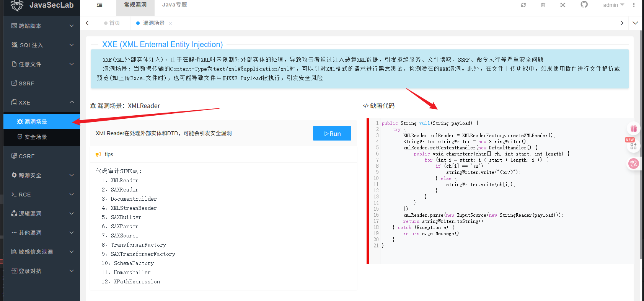
Task: Run the XMLReader vulnerability test
Action: tap(332, 133)
